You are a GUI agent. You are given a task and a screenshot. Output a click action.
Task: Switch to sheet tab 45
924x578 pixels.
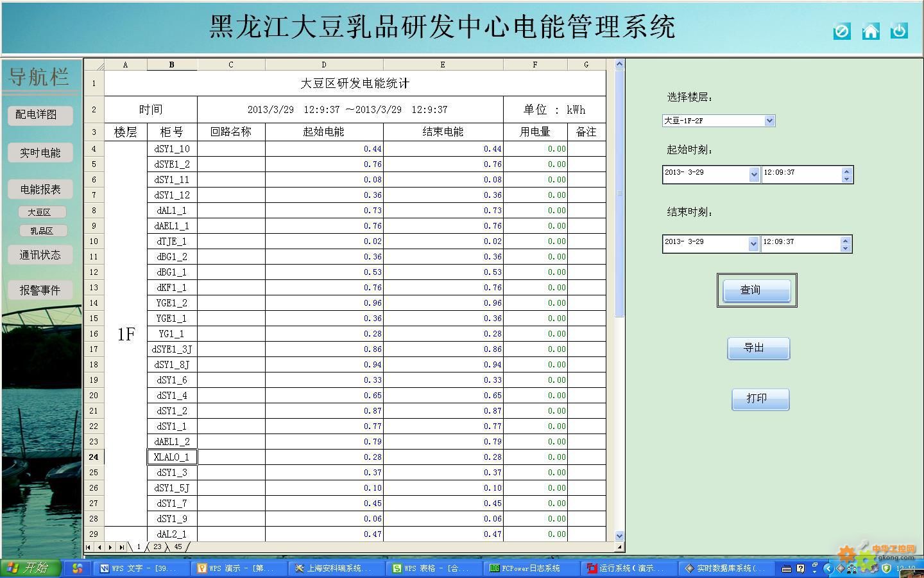(178, 547)
